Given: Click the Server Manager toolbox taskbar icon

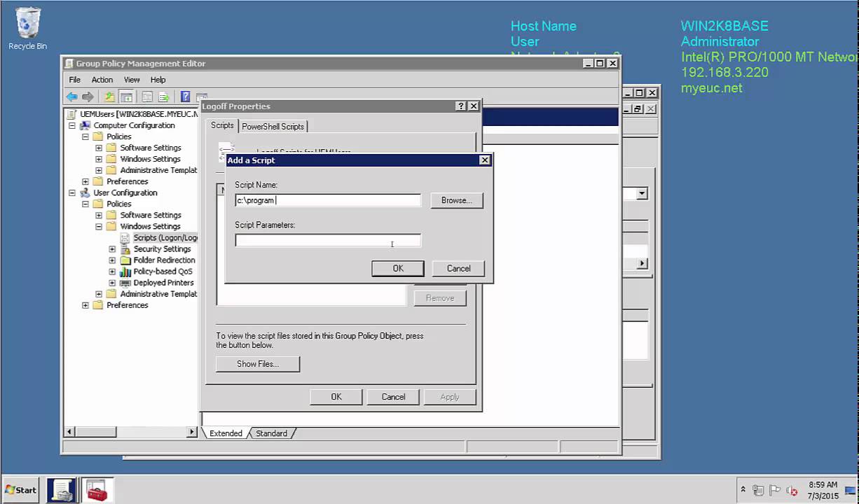Looking at the screenshot, I should [96, 490].
